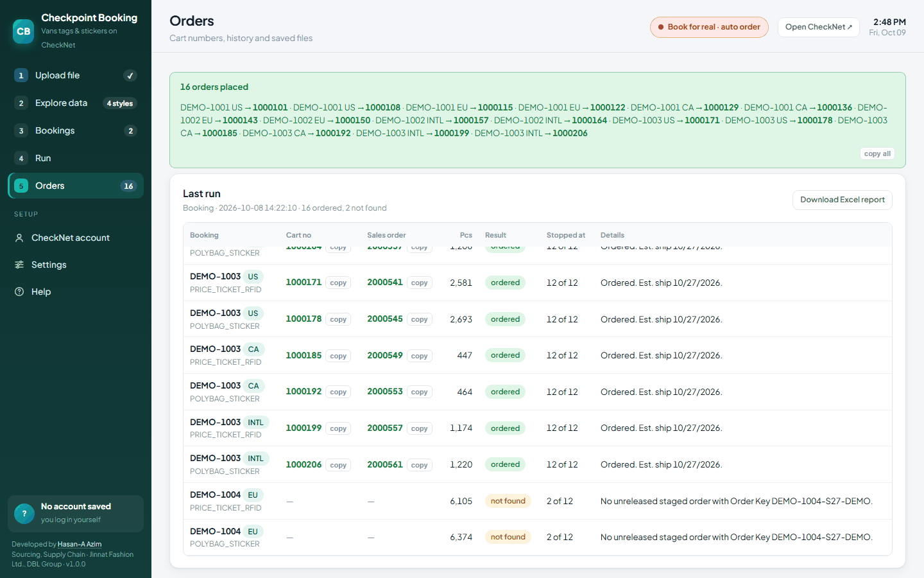Click the Sales order column header
Viewport: 924px width, 578px height.
point(386,235)
